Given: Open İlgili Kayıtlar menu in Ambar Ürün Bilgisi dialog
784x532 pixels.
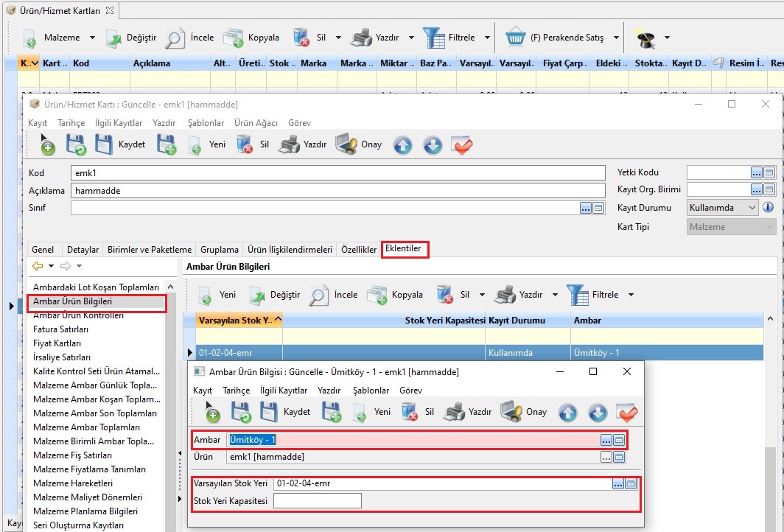Looking at the screenshot, I should click(x=284, y=391).
